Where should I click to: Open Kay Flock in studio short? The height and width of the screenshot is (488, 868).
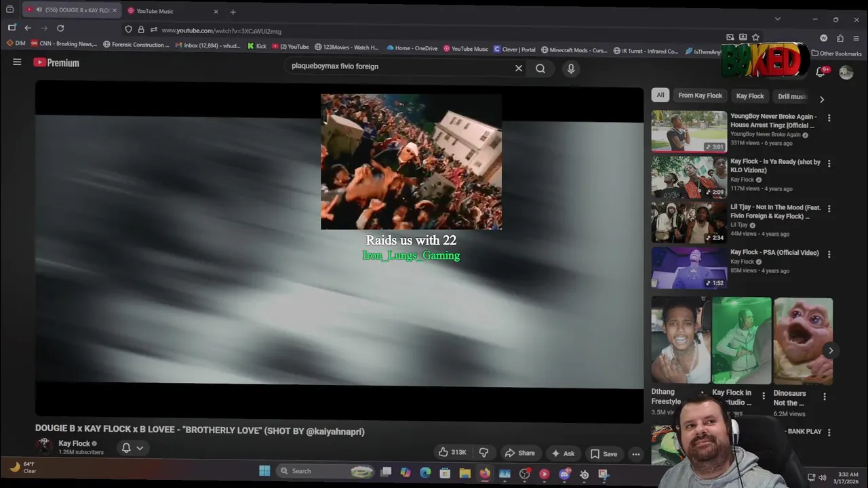(741, 340)
